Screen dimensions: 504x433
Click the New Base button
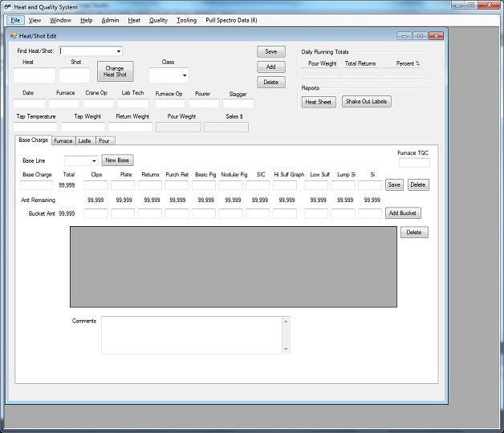point(117,160)
